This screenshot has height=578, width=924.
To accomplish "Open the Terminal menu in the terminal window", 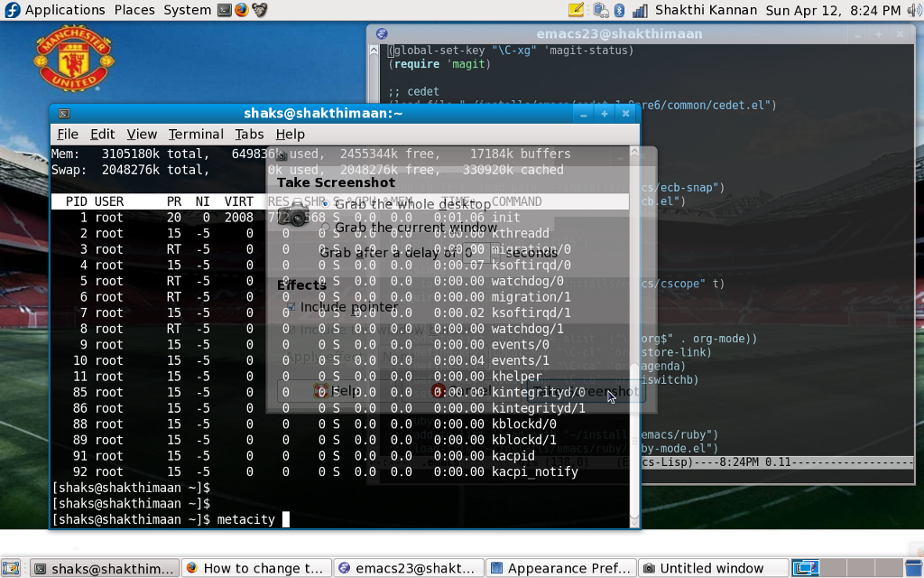I will (x=196, y=135).
